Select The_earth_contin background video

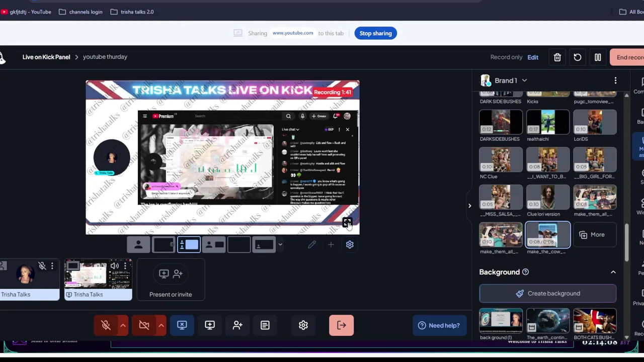[x=548, y=321]
